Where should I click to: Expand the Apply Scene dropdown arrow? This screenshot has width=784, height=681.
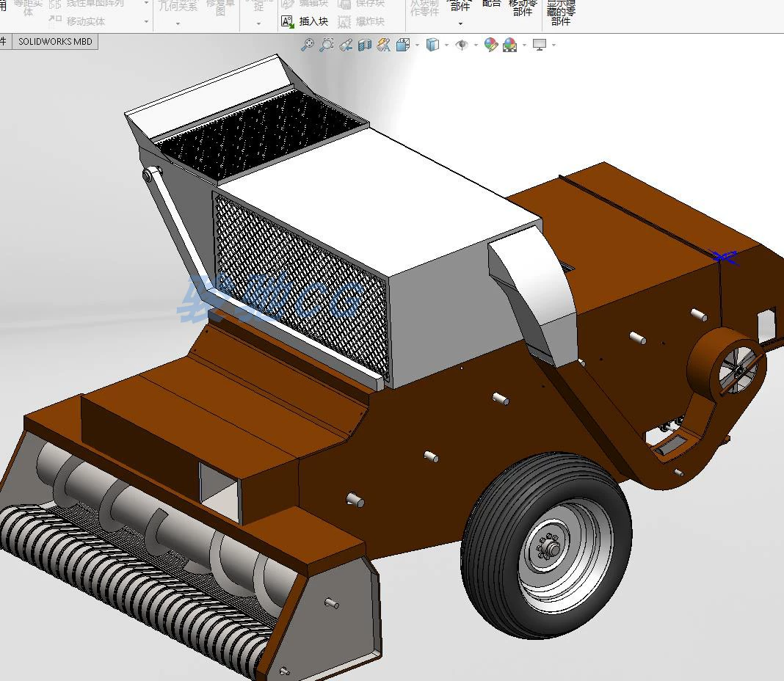pos(524,45)
